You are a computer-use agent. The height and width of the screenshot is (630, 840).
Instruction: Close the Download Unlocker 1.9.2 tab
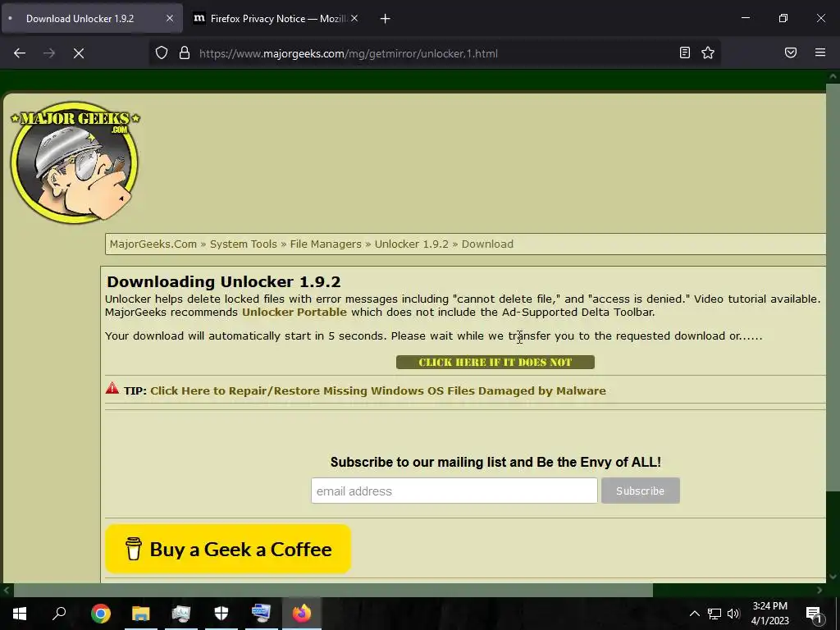[x=169, y=18]
